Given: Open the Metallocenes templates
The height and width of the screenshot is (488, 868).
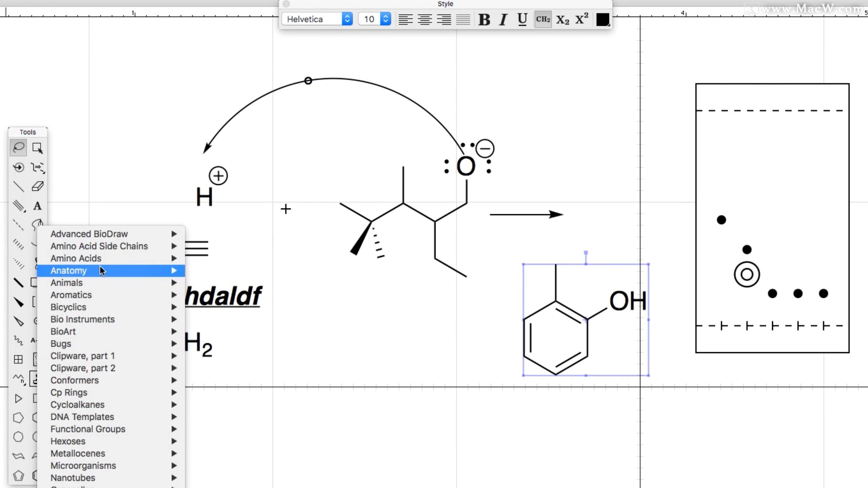Looking at the screenshot, I should point(111,453).
